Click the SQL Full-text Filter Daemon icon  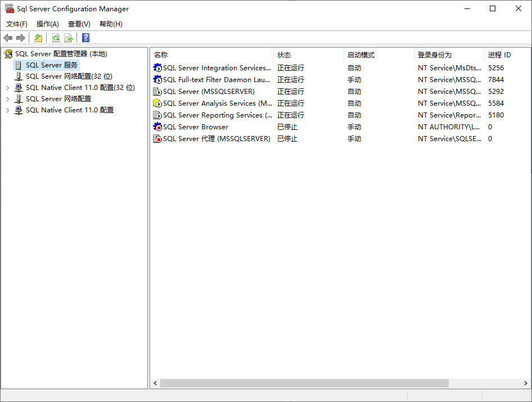[x=156, y=79]
